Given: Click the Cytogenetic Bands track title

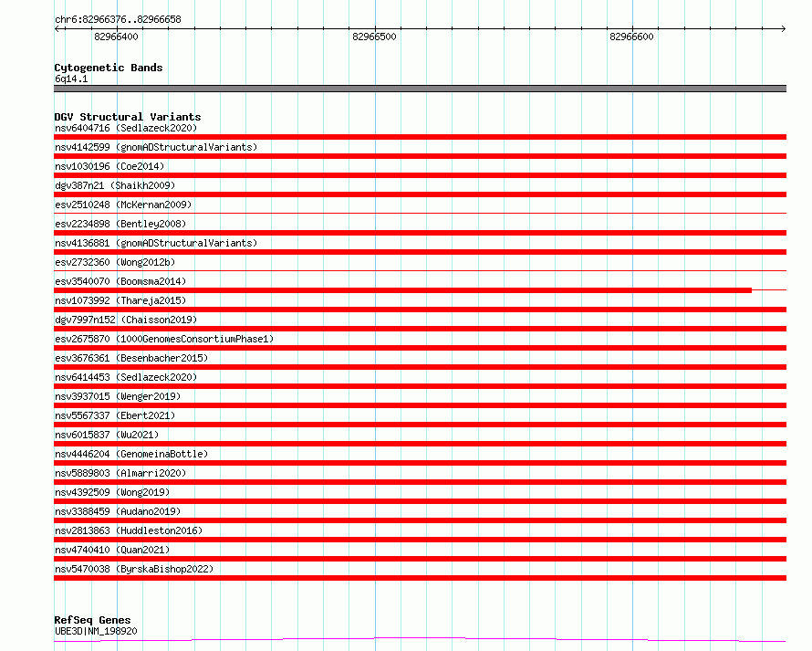Looking at the screenshot, I should (x=109, y=68).
